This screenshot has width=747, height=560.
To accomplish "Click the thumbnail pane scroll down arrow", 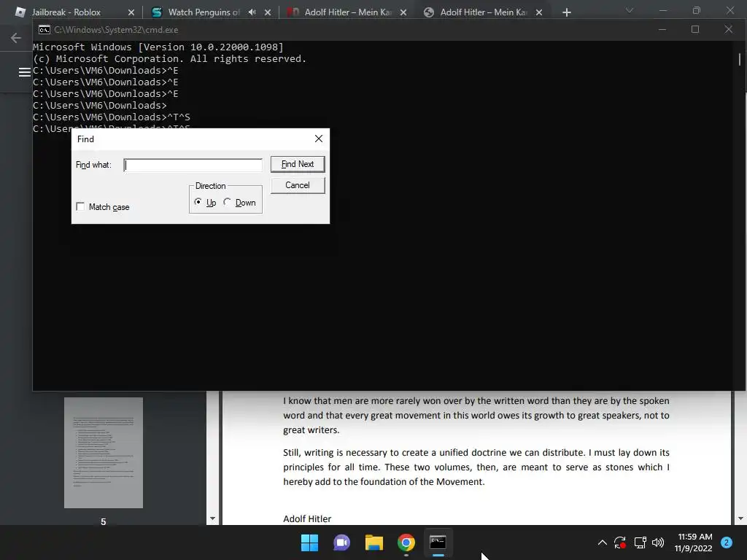I will pyautogui.click(x=212, y=518).
